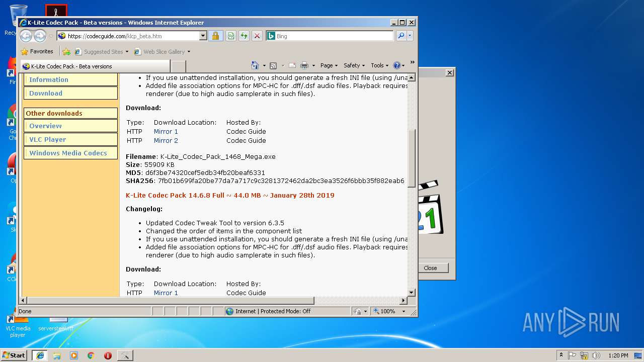Add to Favorites bar icon

[66, 51]
